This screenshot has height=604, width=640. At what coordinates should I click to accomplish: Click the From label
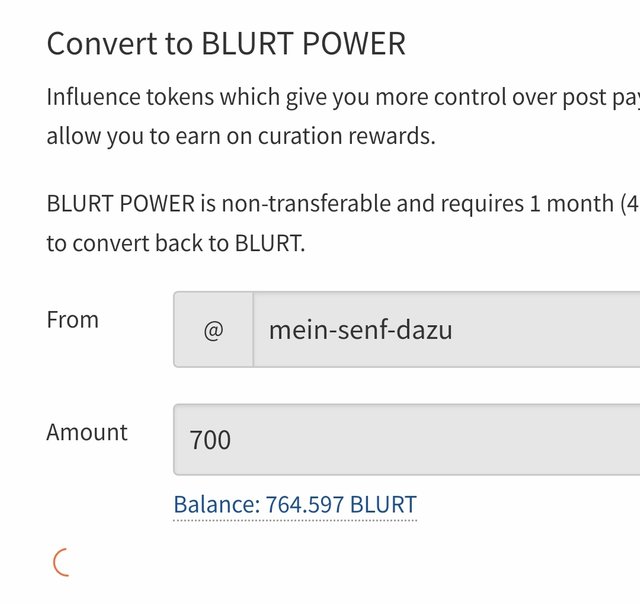(73, 320)
